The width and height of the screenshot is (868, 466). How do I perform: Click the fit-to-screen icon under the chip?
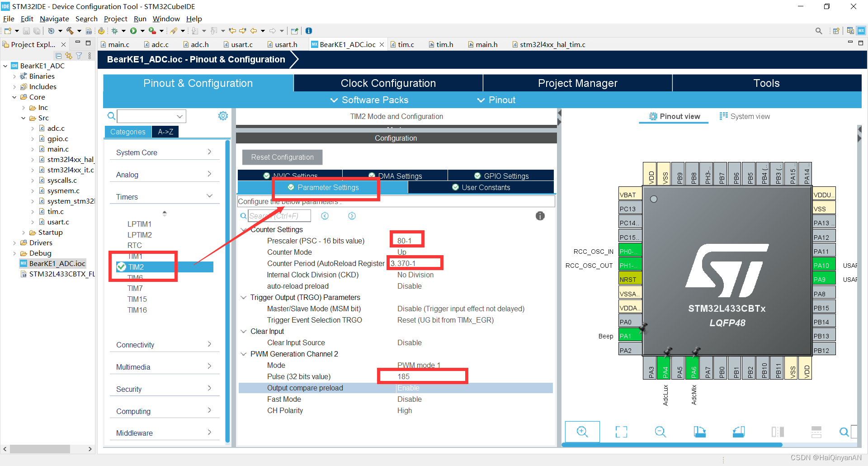(x=621, y=432)
